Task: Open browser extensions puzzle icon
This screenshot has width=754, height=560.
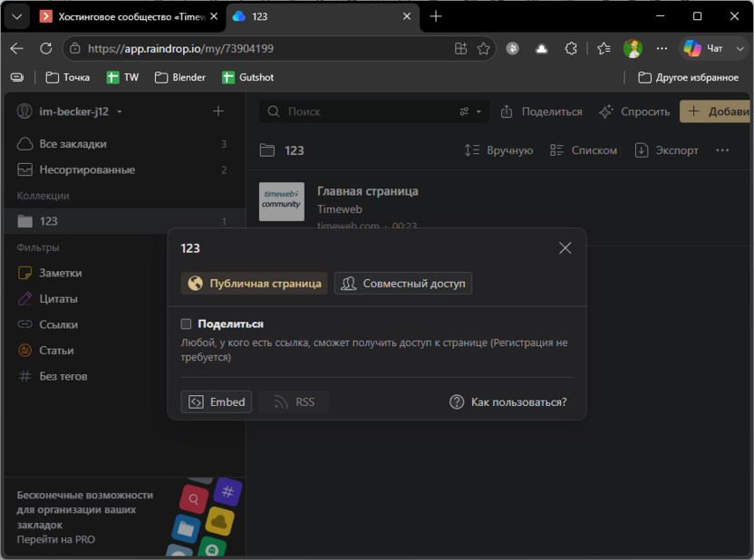Action: [x=571, y=49]
